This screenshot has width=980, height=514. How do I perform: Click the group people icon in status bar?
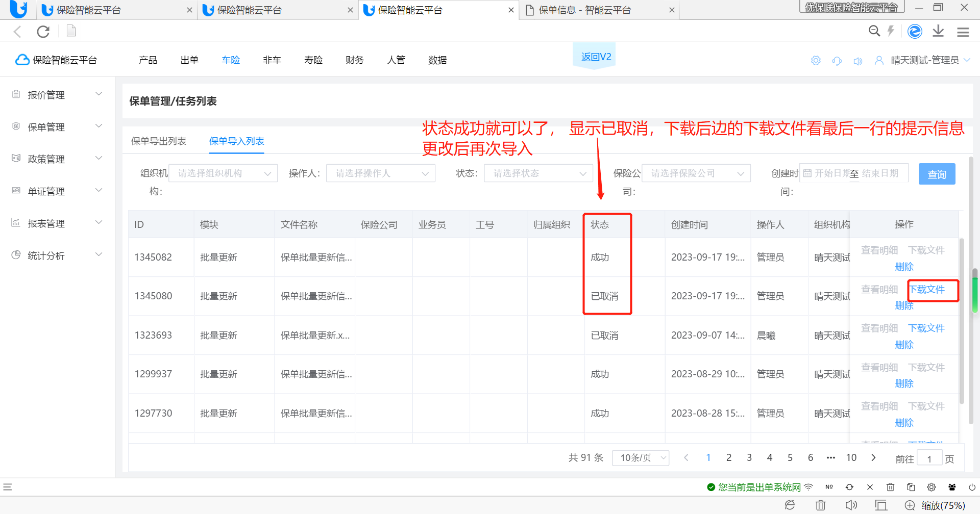[952, 487]
